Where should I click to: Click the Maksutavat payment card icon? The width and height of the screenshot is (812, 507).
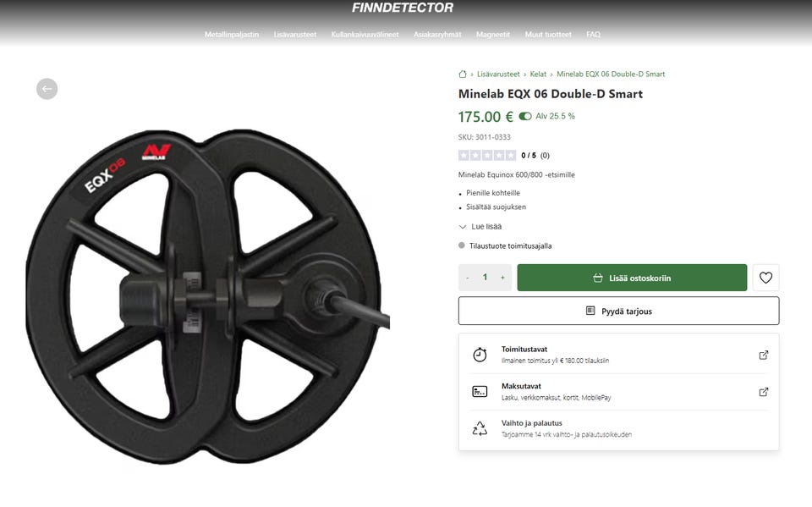pyautogui.click(x=480, y=391)
